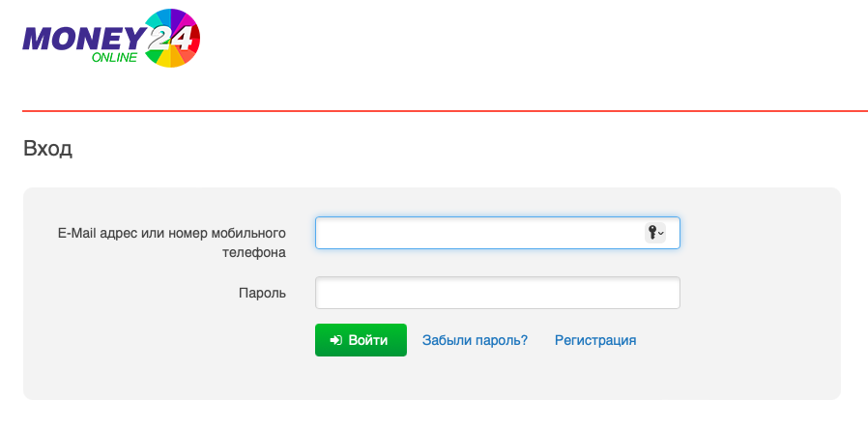Focus the E-Mail or phone input field
Viewport: 868px width, 427px height.
click(x=478, y=233)
